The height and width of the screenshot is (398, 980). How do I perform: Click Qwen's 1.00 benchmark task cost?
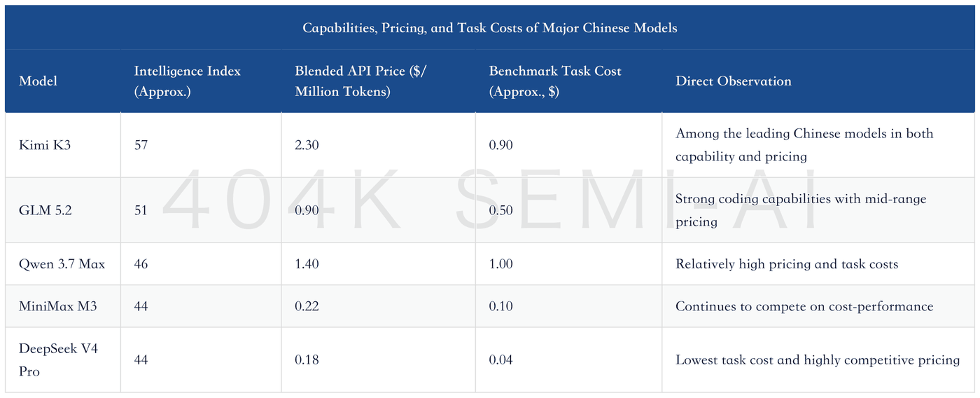(x=500, y=264)
